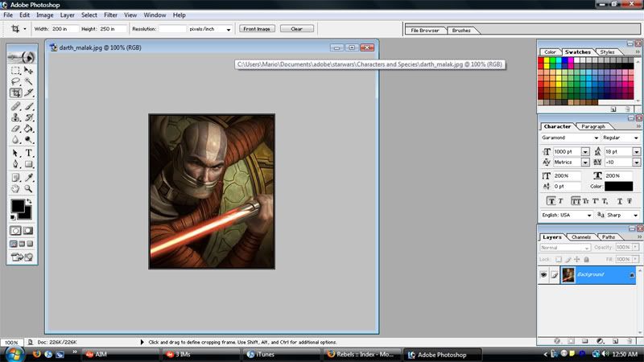Select the Path Selection tool
Screen dimensions: 644x362
click(15, 153)
